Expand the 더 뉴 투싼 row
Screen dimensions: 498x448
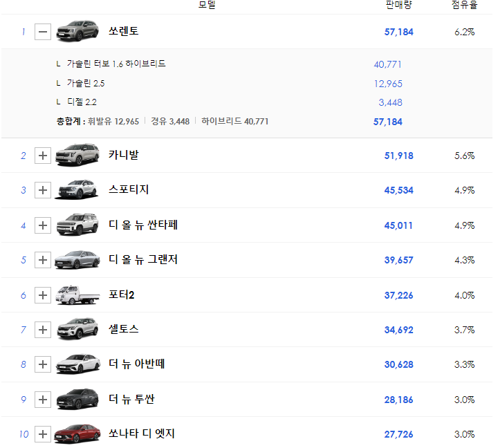43,400
